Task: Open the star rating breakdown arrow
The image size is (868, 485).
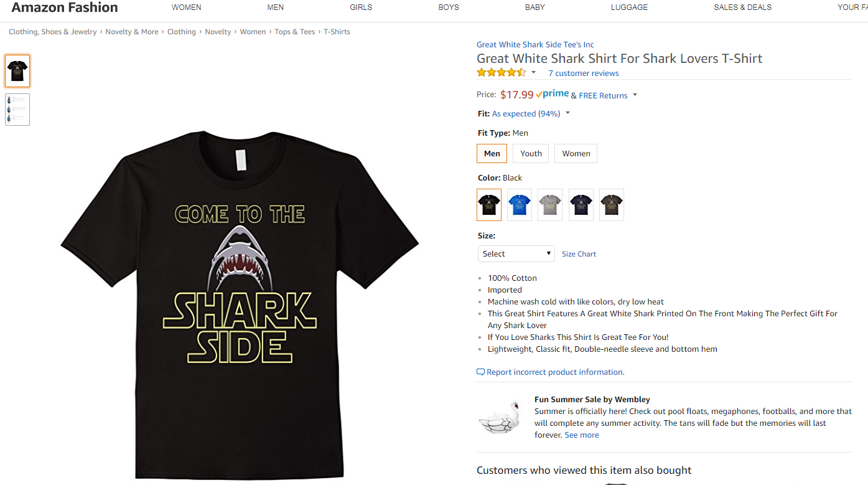Action: (533, 72)
